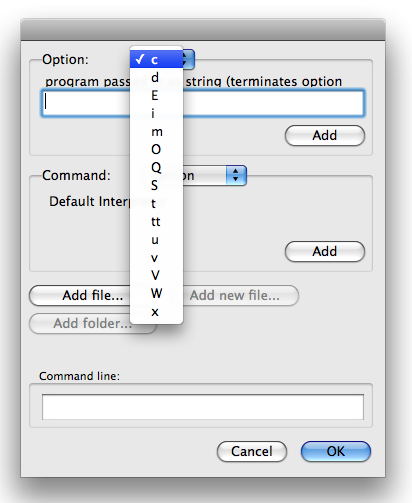Select option 'u' from the list

click(156, 239)
